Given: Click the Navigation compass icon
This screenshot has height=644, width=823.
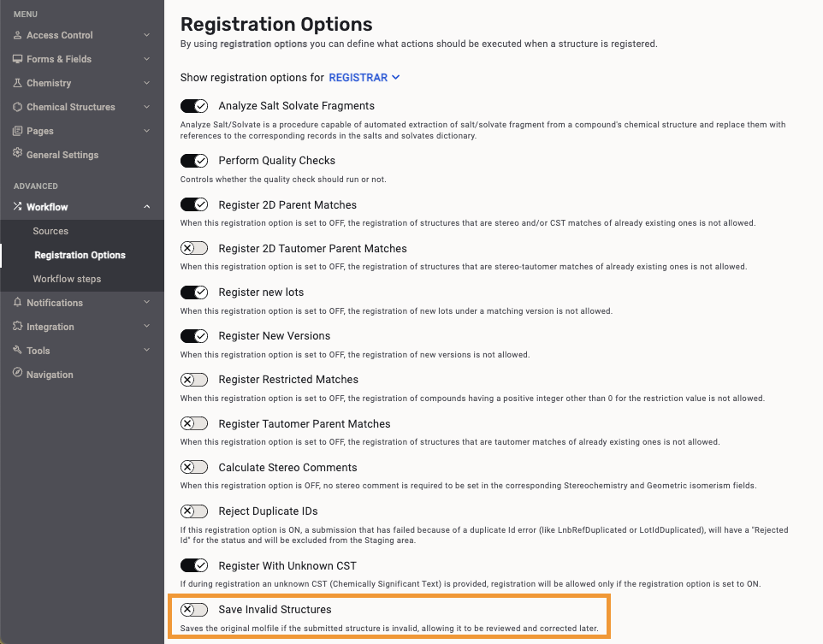Looking at the screenshot, I should point(18,374).
